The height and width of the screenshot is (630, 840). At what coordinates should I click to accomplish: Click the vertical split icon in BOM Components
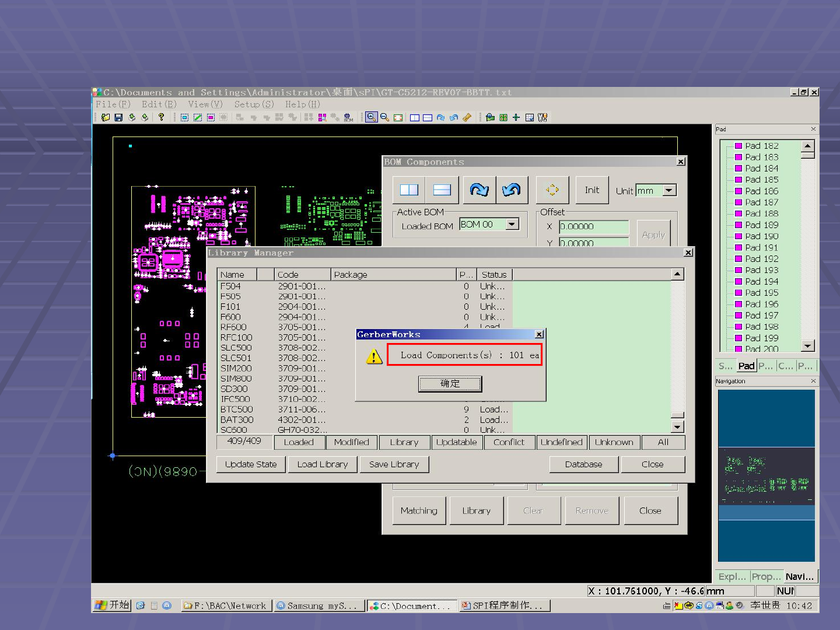(409, 190)
